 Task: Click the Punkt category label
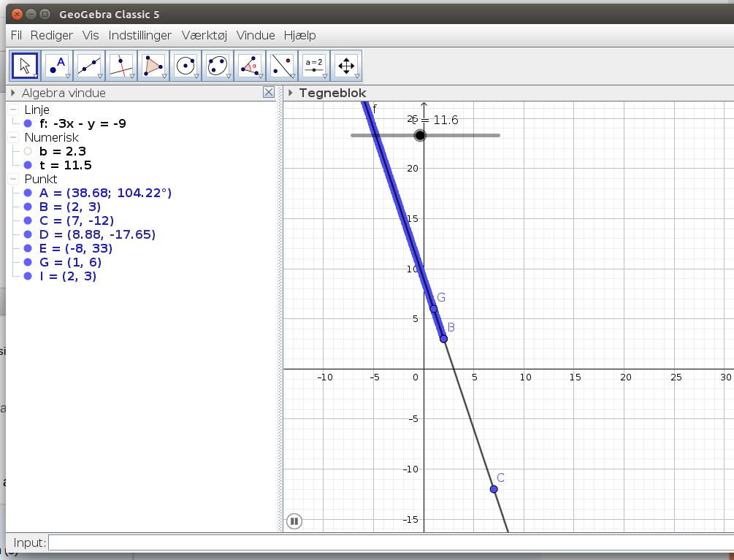tap(41, 179)
